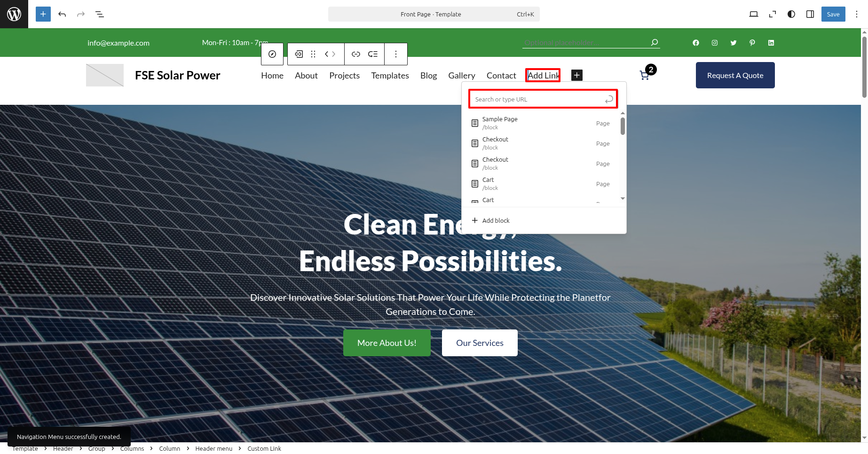Click the About menu item

[307, 76]
